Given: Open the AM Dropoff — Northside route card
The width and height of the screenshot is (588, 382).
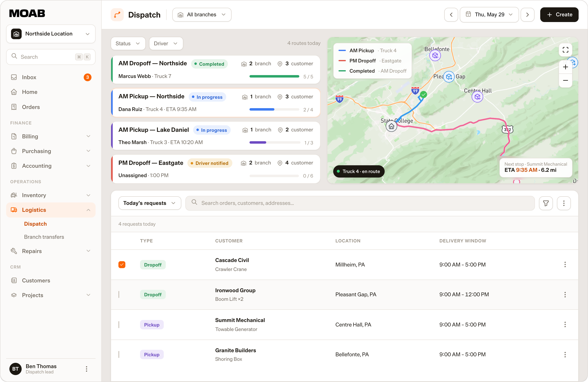Looking at the screenshot, I should coord(215,70).
